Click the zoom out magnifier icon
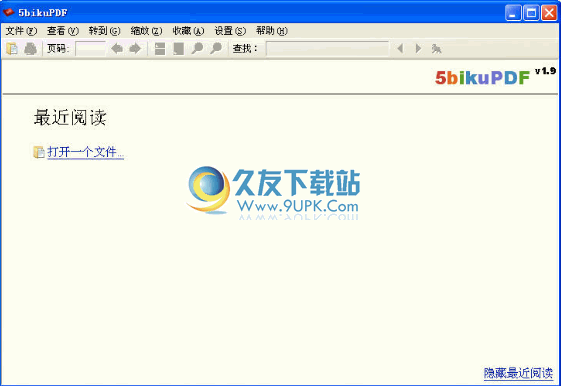 (x=197, y=48)
